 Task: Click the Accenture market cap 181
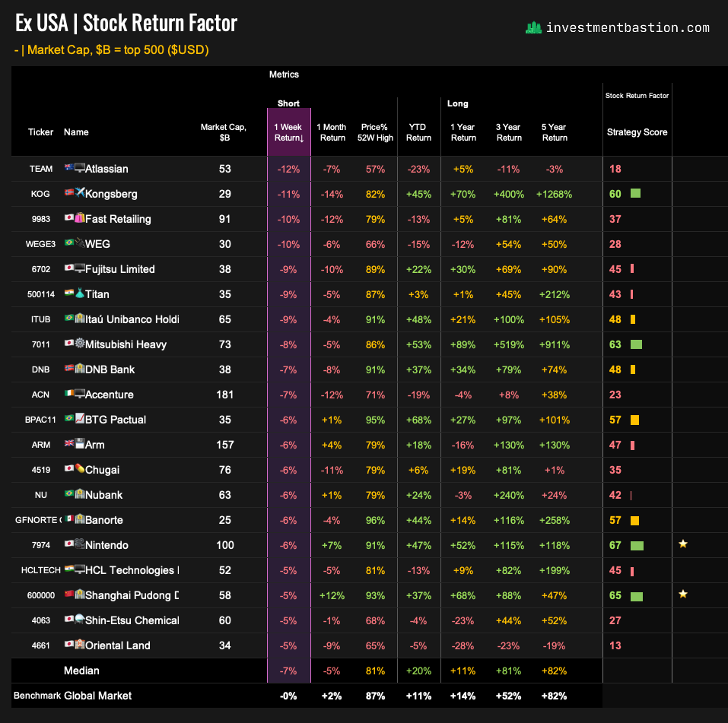pos(224,395)
